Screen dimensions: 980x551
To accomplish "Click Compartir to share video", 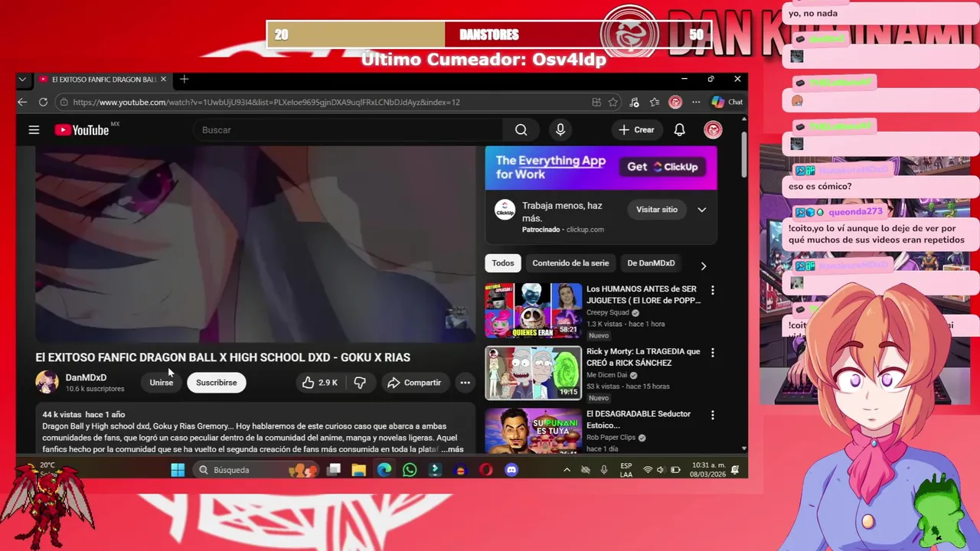I will click(x=414, y=383).
